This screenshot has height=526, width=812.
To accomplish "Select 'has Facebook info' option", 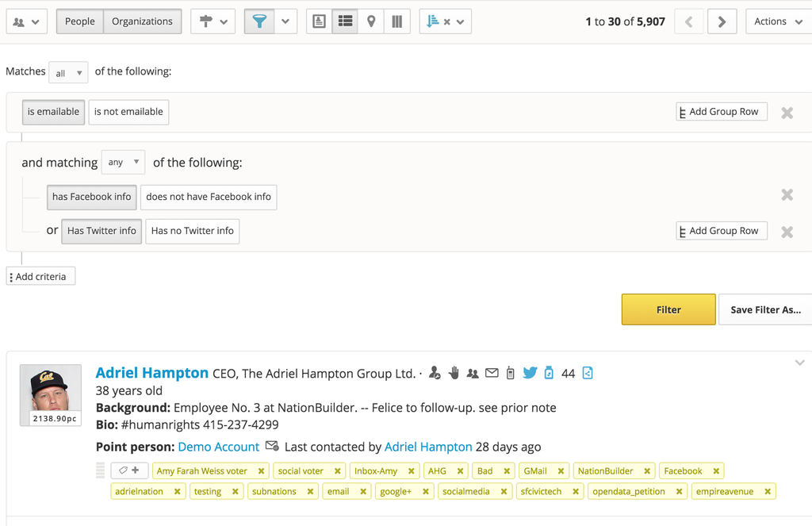I will (92, 197).
